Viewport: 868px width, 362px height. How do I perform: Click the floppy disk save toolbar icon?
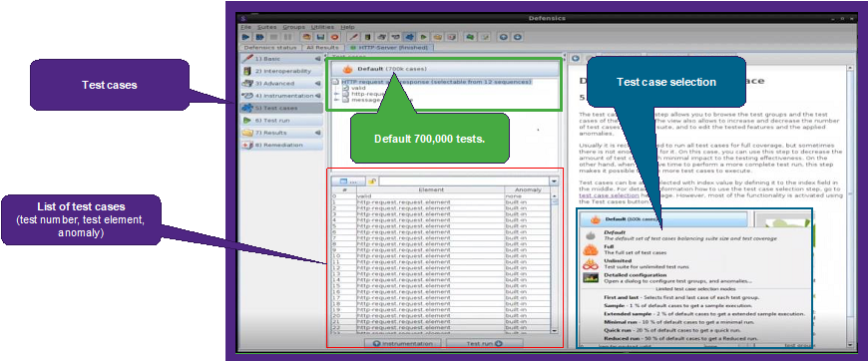tap(320, 37)
